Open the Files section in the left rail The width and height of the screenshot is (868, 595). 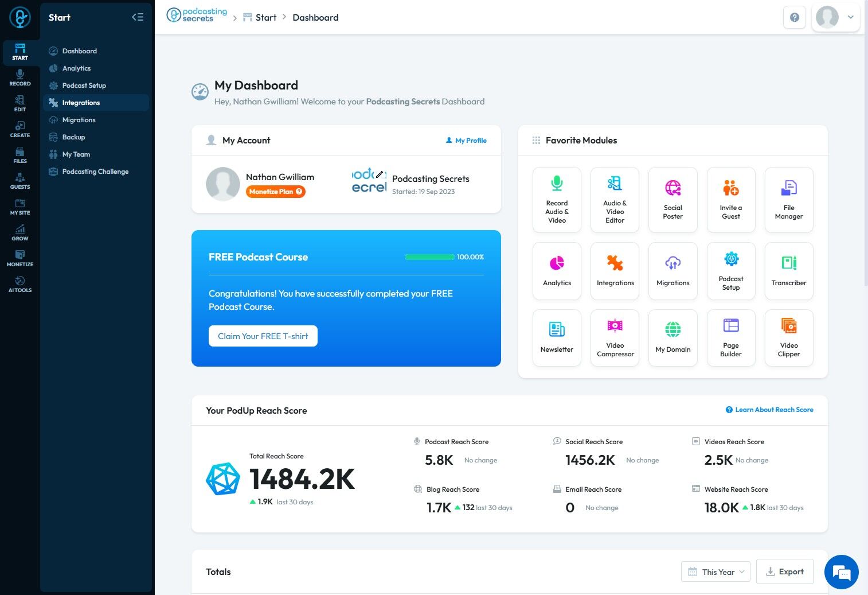coord(20,155)
